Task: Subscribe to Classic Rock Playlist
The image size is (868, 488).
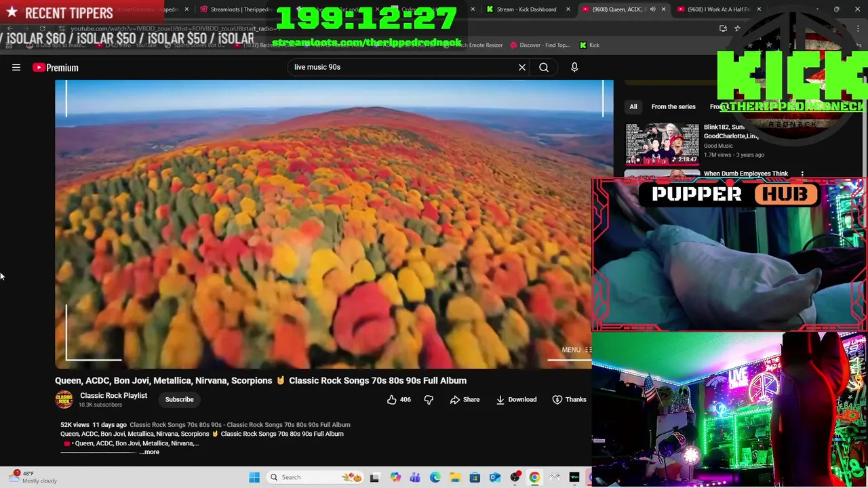Action: point(179,399)
